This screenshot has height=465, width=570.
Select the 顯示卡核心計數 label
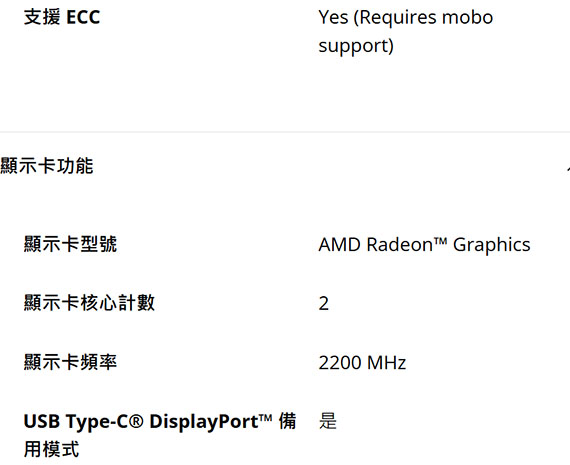(x=89, y=303)
